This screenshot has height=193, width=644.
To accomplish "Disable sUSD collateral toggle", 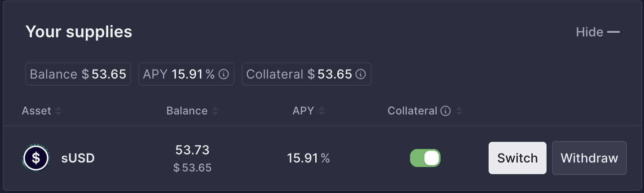I will pos(425,158).
